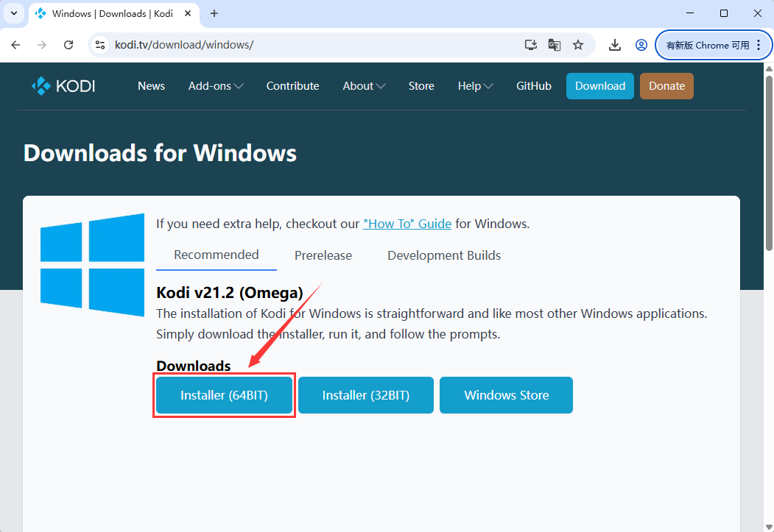This screenshot has height=532, width=774.
Task: Switch to the Prerelease tab
Action: click(323, 255)
